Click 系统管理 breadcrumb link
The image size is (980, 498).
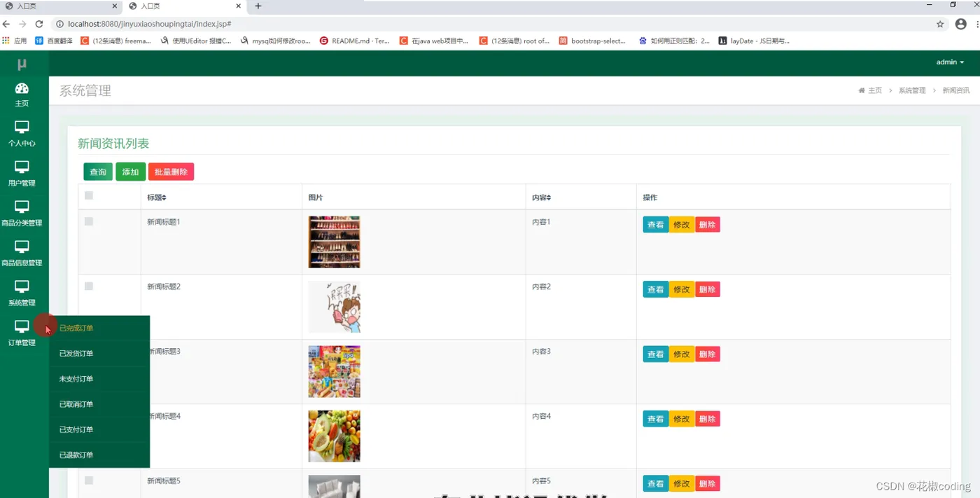[912, 90]
